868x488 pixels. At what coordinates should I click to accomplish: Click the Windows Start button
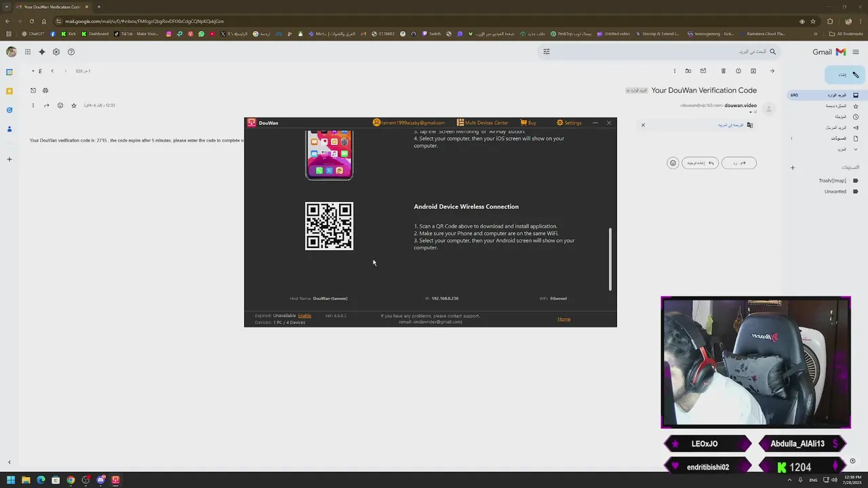[x=11, y=480]
